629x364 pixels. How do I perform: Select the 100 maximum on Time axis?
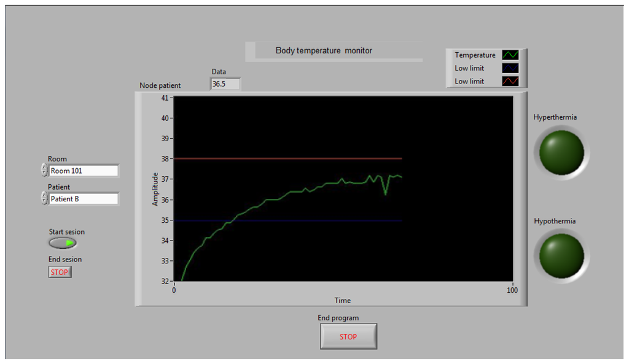click(x=512, y=290)
